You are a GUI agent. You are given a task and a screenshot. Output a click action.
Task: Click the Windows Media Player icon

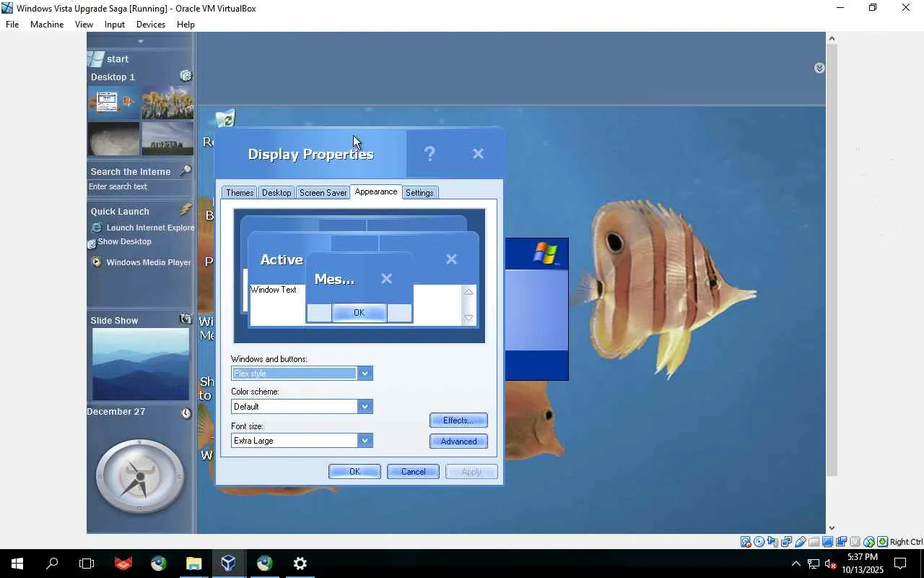96,262
